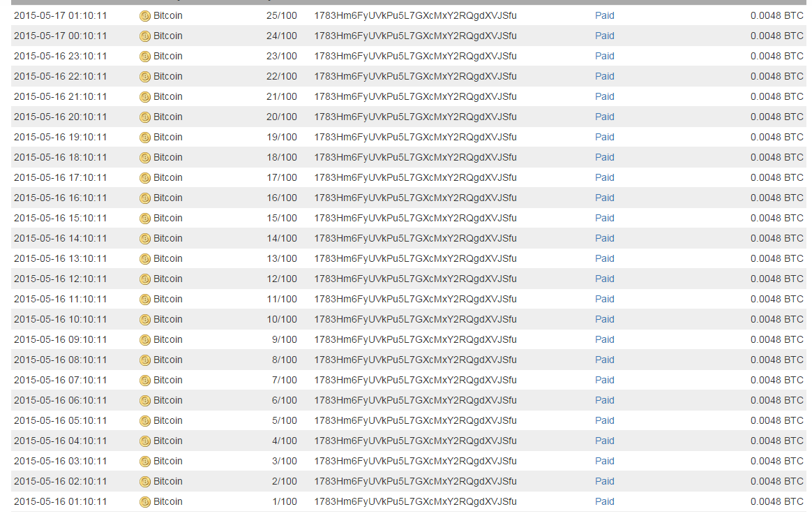Click the 8/100 payment counter
Image resolution: width=812 pixels, height=516 pixels.
(x=285, y=360)
